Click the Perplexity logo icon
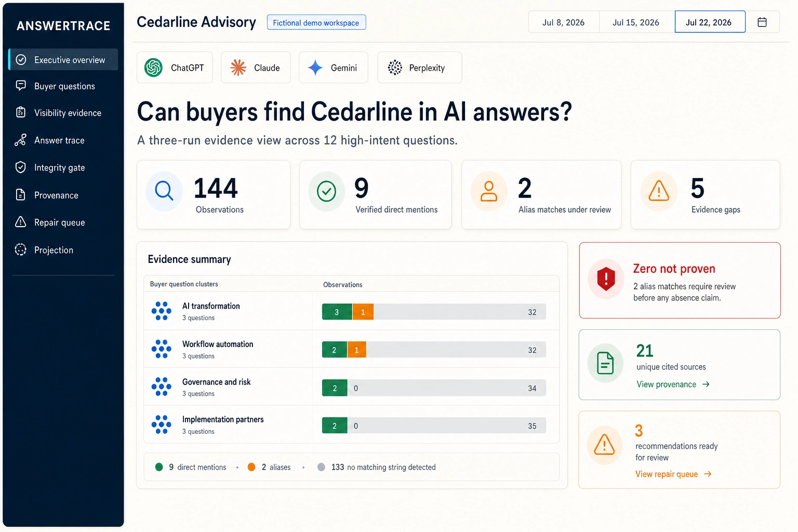Image resolution: width=798 pixels, height=532 pixels. (x=395, y=68)
